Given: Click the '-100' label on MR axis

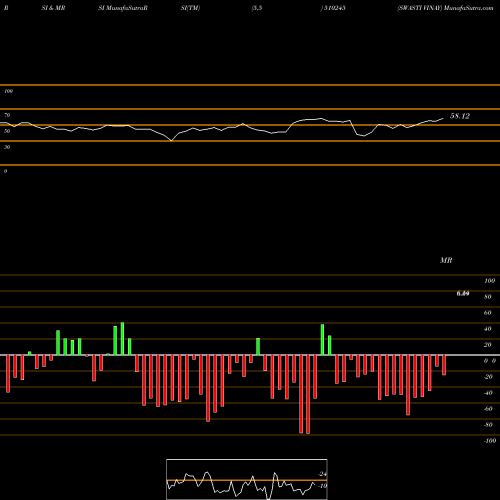Looking at the screenshot, I should click(490, 441).
